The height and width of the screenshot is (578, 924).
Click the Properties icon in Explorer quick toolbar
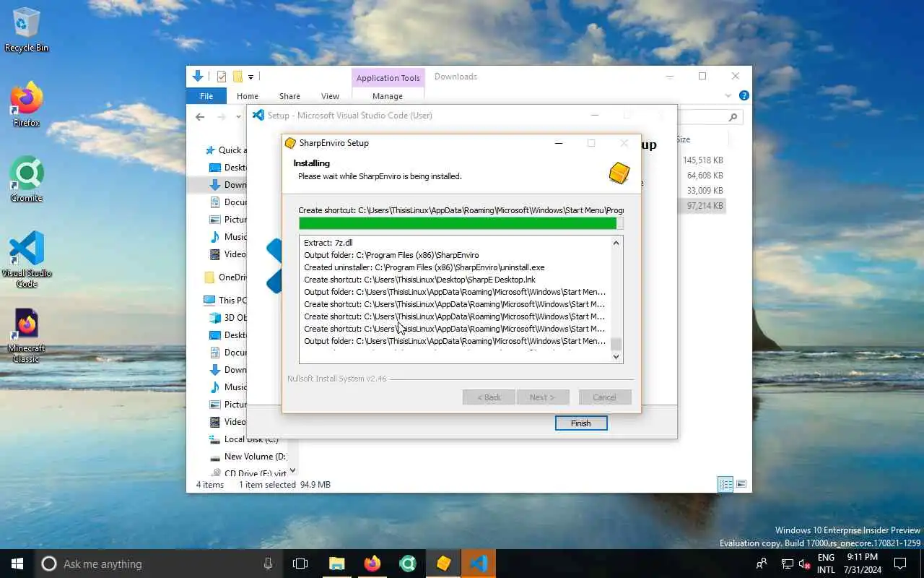222,77
